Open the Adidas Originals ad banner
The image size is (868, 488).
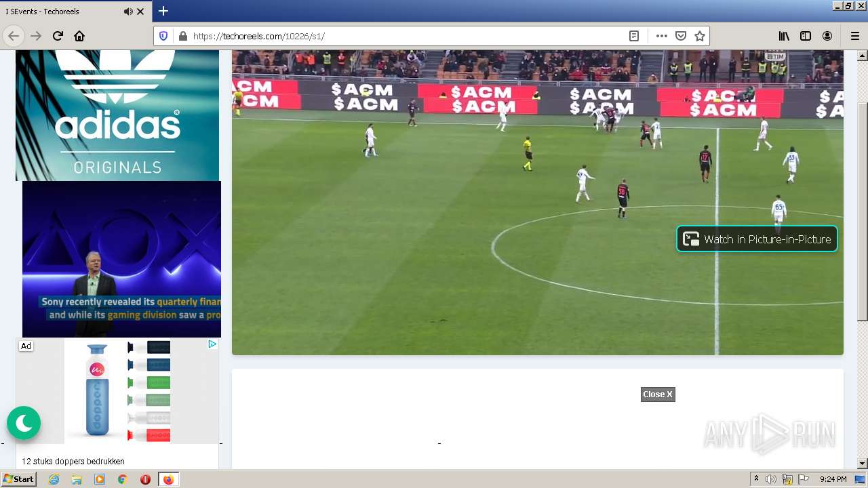click(x=117, y=115)
